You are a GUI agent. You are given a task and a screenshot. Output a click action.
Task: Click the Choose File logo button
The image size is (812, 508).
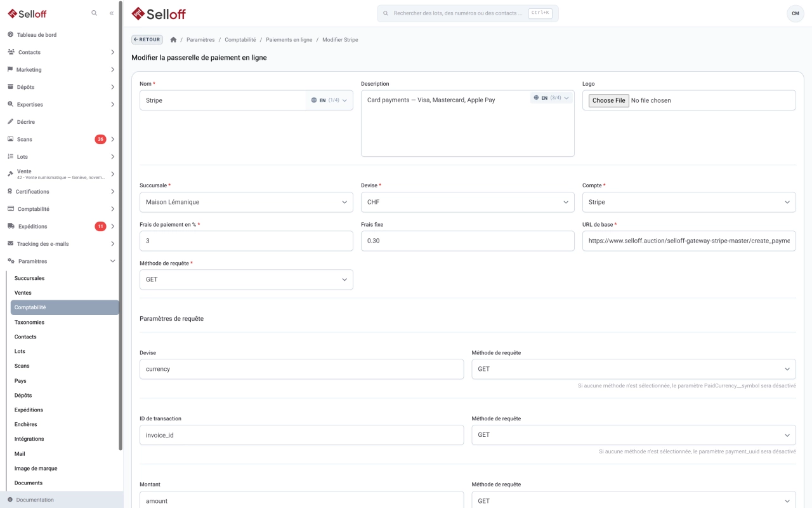click(x=608, y=100)
